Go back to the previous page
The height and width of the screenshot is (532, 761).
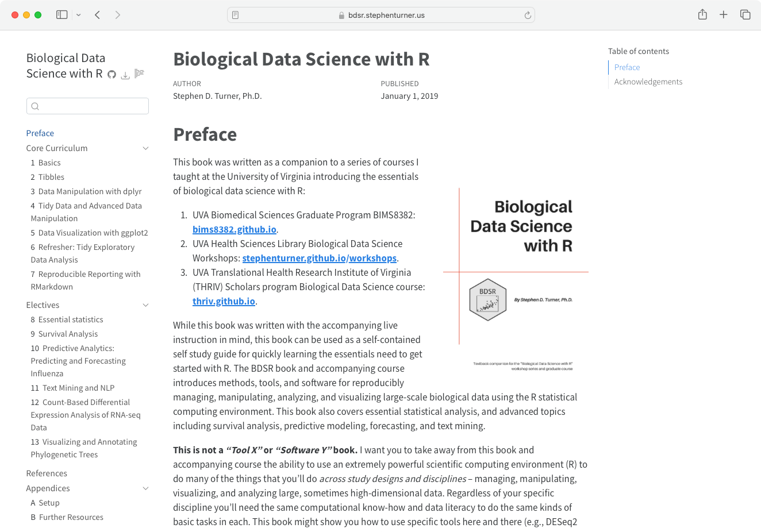pyautogui.click(x=98, y=15)
